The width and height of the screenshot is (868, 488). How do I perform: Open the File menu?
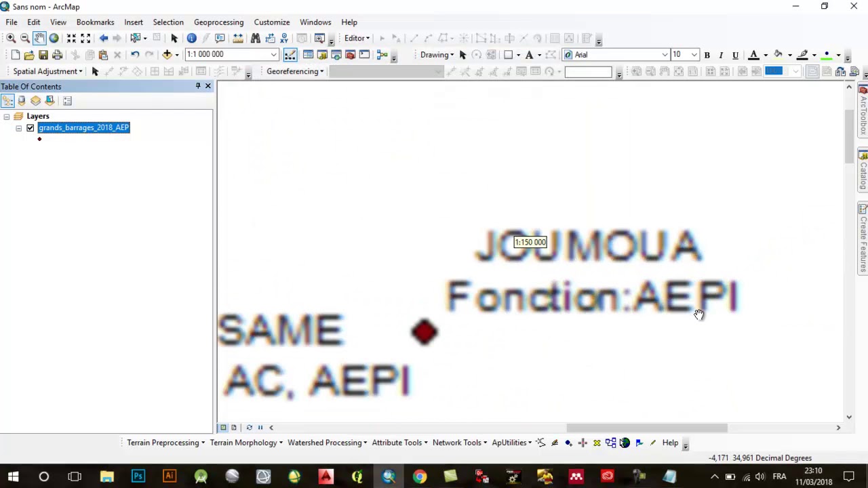(12, 22)
